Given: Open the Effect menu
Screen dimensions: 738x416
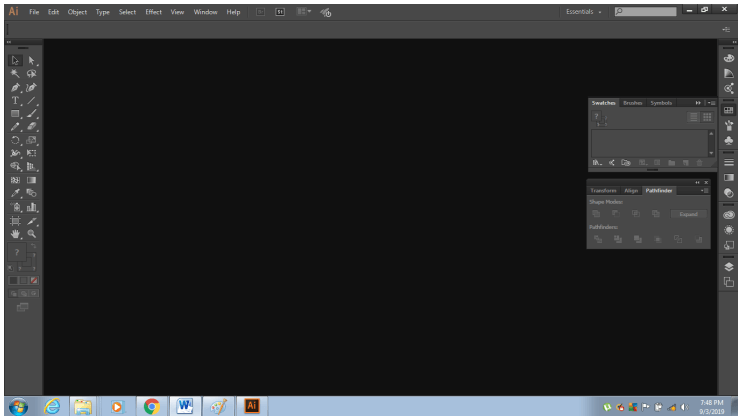Looking at the screenshot, I should pos(153,12).
